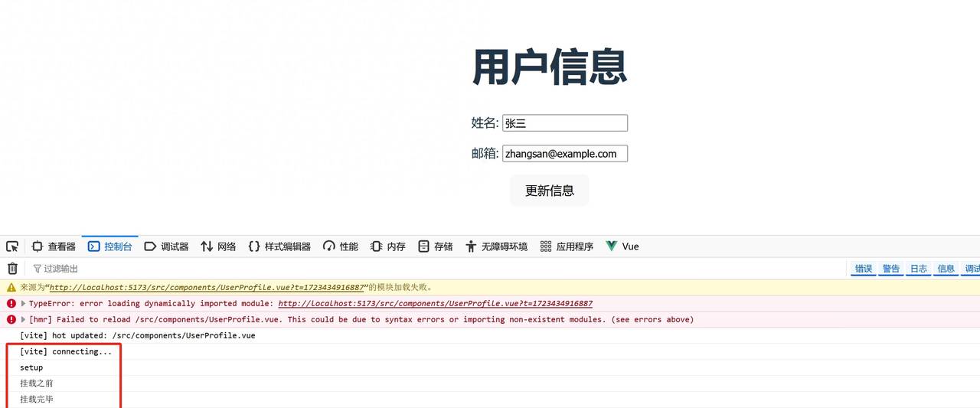Click the error icon on the [hmr] row
Viewport: 980px width, 408px height.
(x=11, y=320)
